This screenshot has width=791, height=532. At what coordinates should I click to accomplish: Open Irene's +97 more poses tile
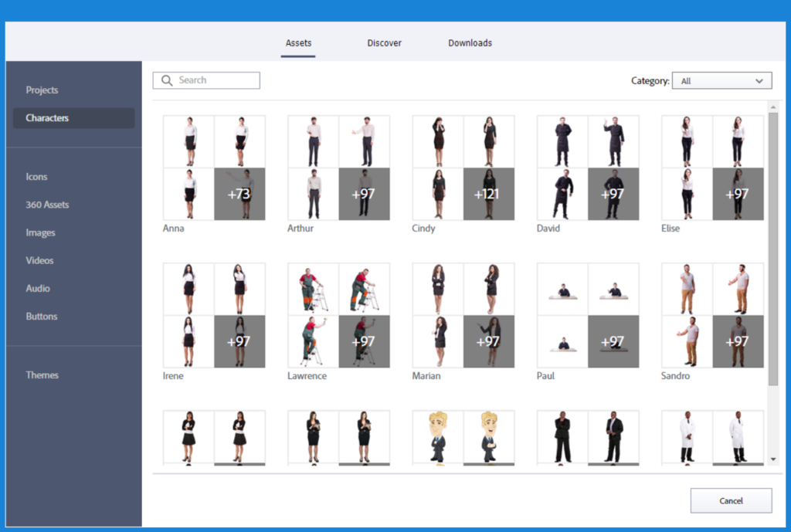(x=239, y=341)
